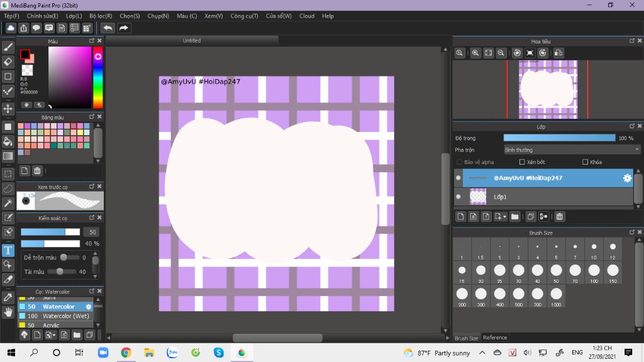This screenshot has width=644, height=362.
Task: Choose the 100 brush size preset
Action: point(594,271)
